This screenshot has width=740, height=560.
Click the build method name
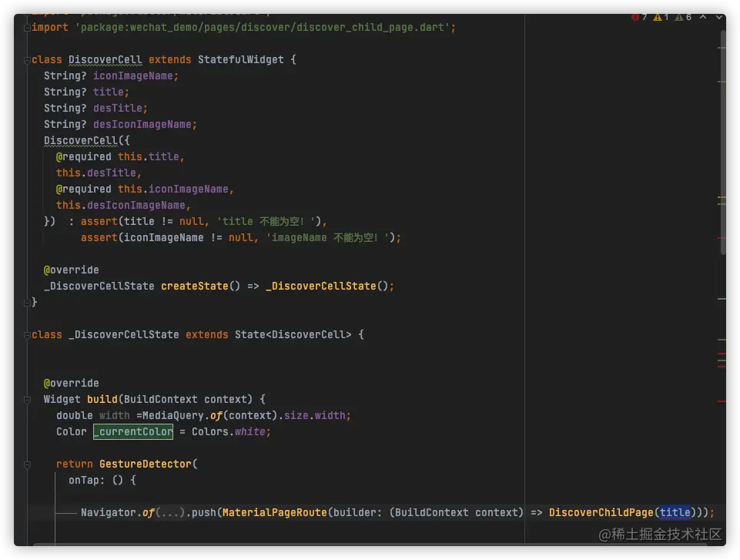(102, 400)
